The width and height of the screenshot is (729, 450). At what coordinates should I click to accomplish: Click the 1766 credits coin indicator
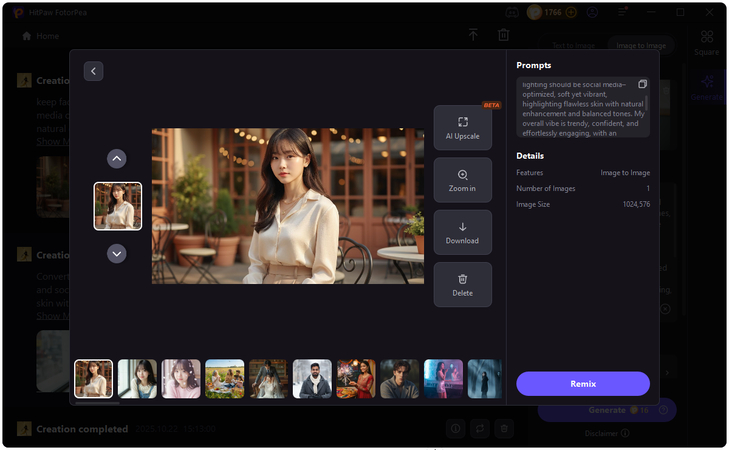[544, 13]
